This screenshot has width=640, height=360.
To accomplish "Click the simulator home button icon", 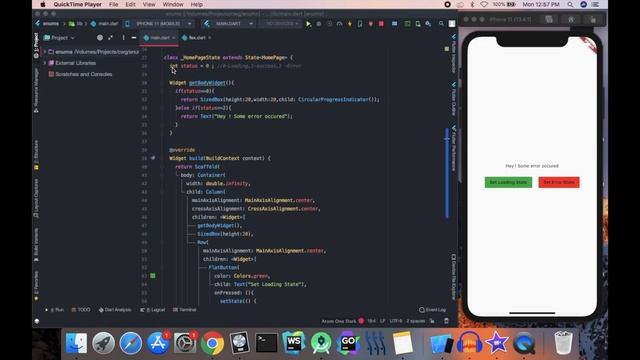I will (x=571, y=19).
